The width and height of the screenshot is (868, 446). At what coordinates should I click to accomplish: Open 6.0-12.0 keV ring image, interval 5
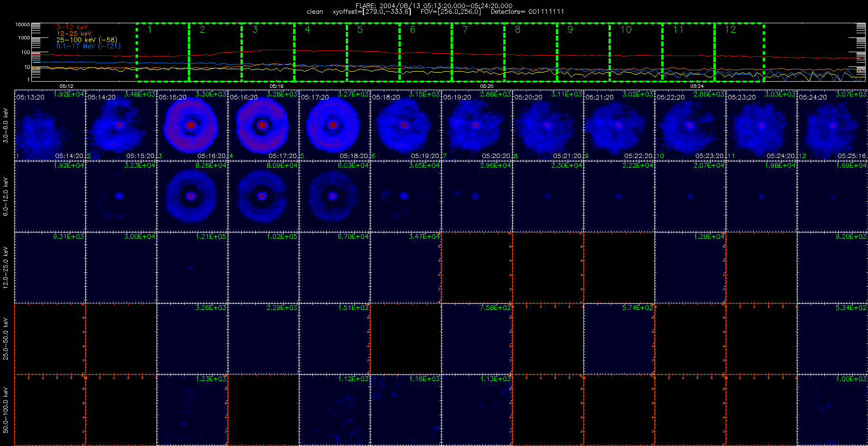(x=334, y=196)
